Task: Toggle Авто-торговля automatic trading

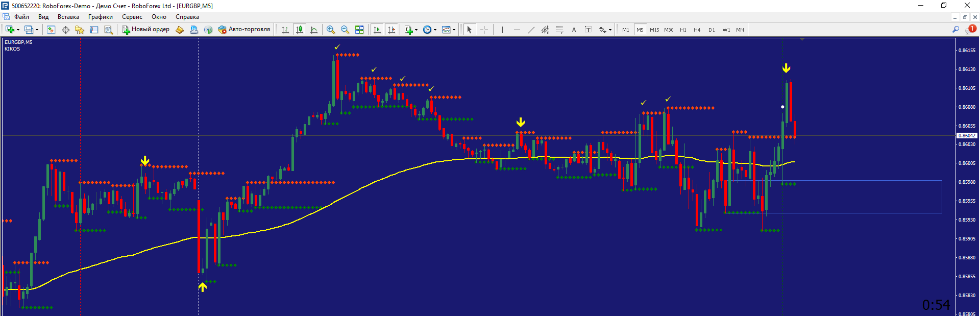Action: tap(244, 30)
